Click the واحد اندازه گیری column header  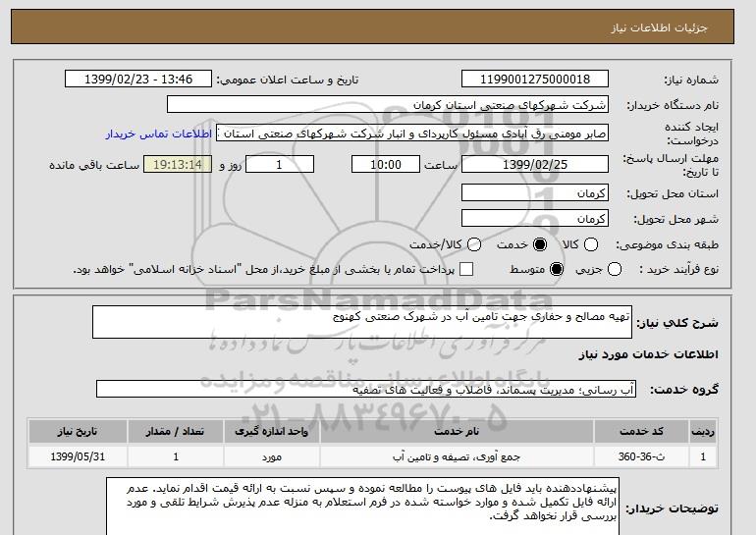pyautogui.click(x=271, y=431)
